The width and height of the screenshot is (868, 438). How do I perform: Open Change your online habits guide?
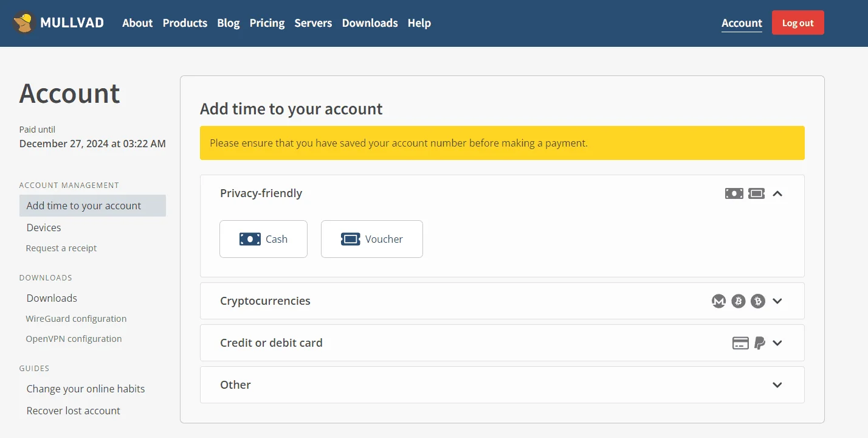pyautogui.click(x=86, y=389)
